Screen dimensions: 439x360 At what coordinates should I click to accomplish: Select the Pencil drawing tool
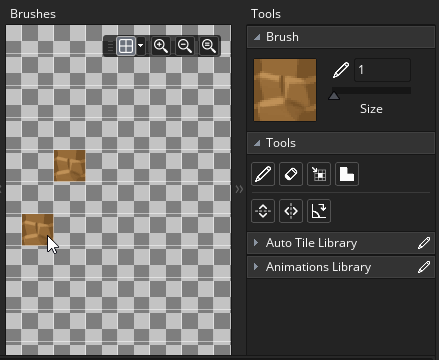tap(263, 174)
